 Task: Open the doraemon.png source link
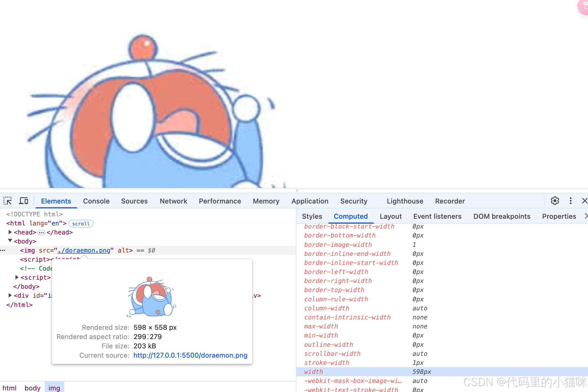pos(84,250)
